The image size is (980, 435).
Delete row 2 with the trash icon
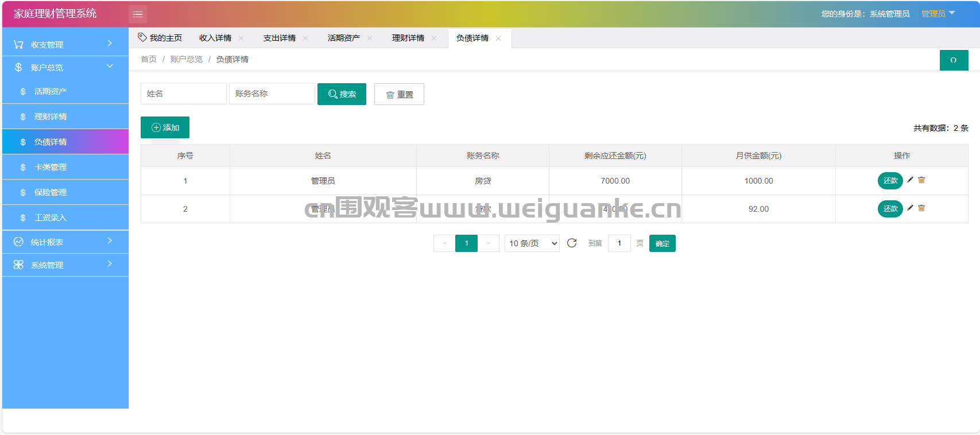pos(921,208)
